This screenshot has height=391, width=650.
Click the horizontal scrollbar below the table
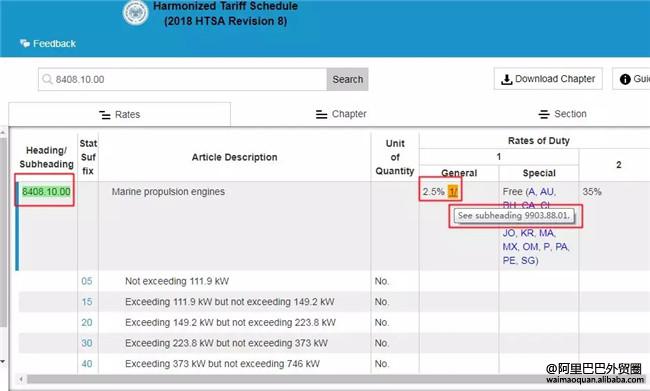tap(332, 379)
